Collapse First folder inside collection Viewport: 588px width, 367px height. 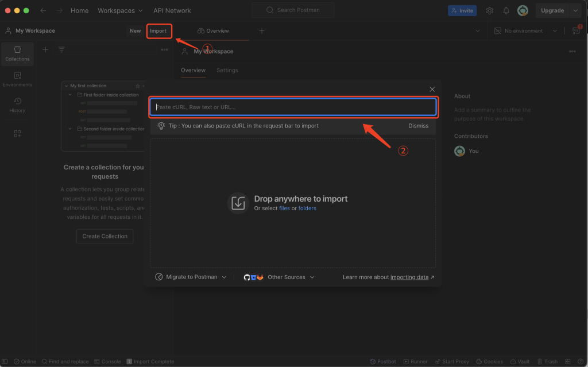pos(70,95)
